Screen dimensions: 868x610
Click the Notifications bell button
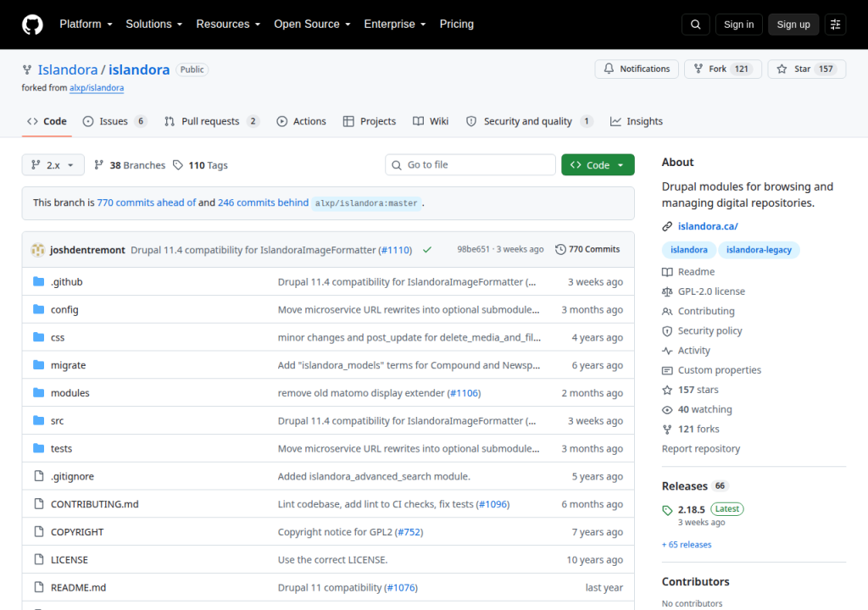pyautogui.click(x=637, y=69)
